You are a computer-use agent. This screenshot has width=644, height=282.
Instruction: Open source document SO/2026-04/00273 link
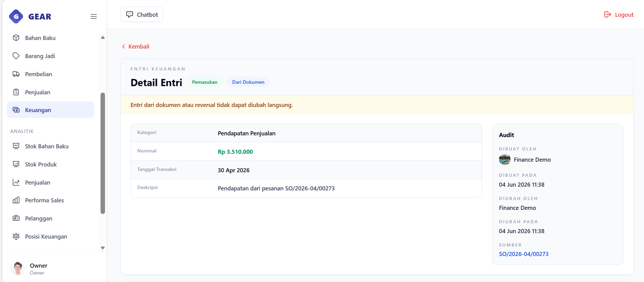[x=524, y=254]
